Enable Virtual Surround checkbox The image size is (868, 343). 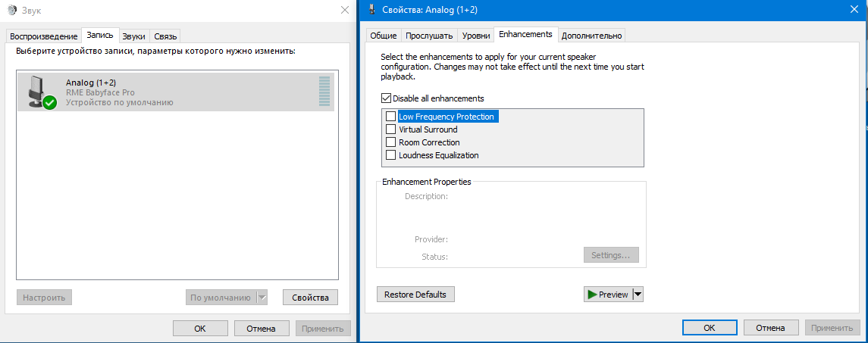pos(391,129)
